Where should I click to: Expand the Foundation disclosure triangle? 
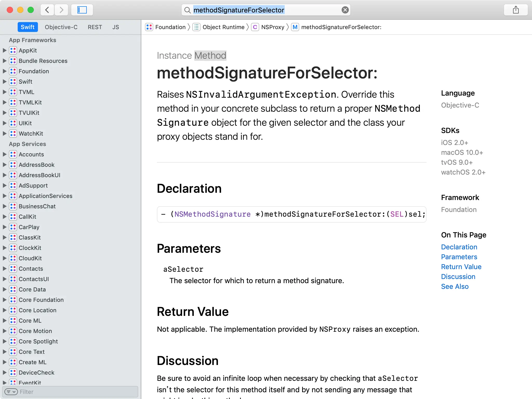pyautogui.click(x=4, y=71)
